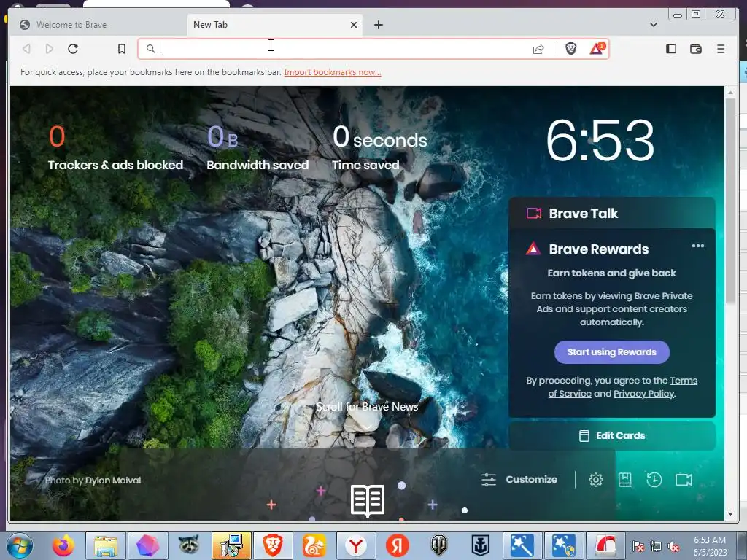747x560 pixels.
Task: Bookmark this tab with the bookmark icon
Action: pos(122,49)
